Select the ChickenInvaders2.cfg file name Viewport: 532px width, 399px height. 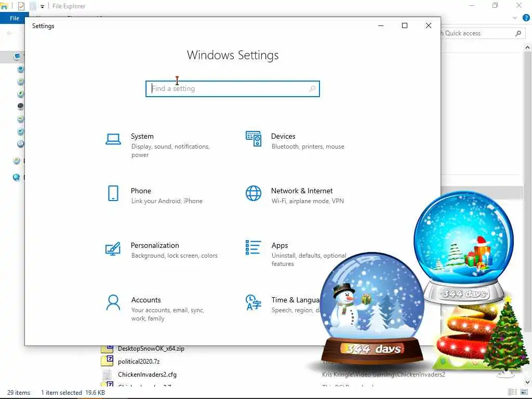(147, 375)
